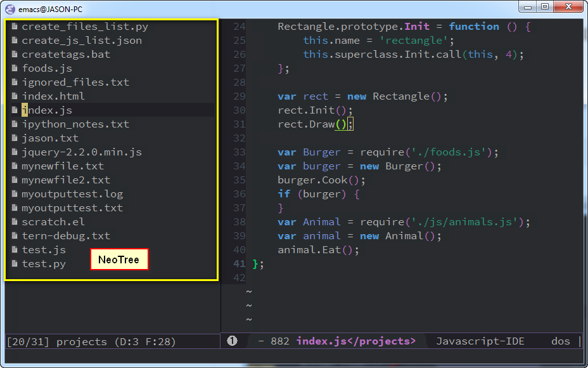The width and height of the screenshot is (588, 368).
Task: Click './js/animals.js' string on line 38
Action: coord(464,221)
